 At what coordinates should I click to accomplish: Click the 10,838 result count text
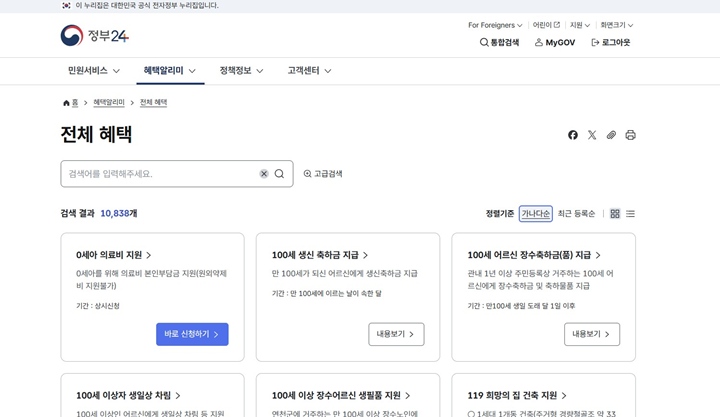(x=115, y=214)
